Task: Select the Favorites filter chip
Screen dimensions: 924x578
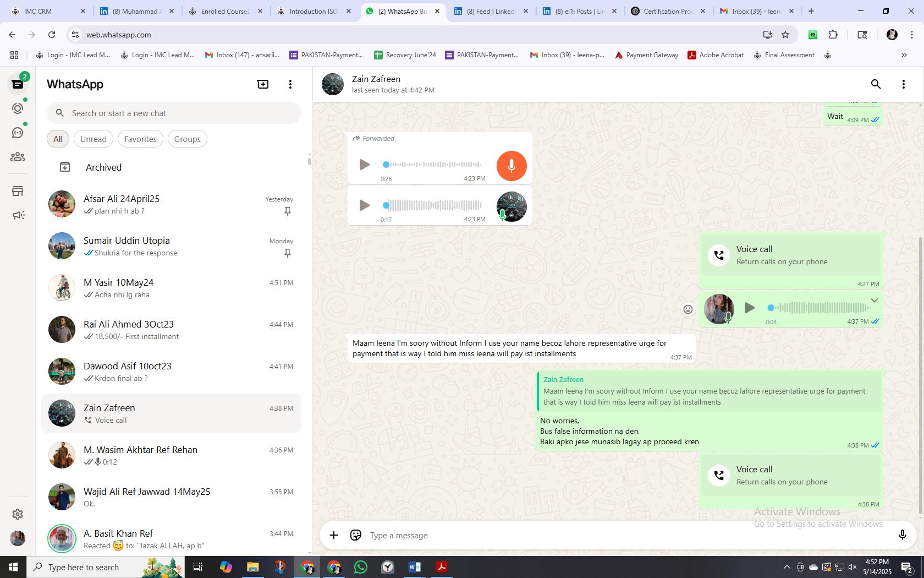Action: (140, 139)
